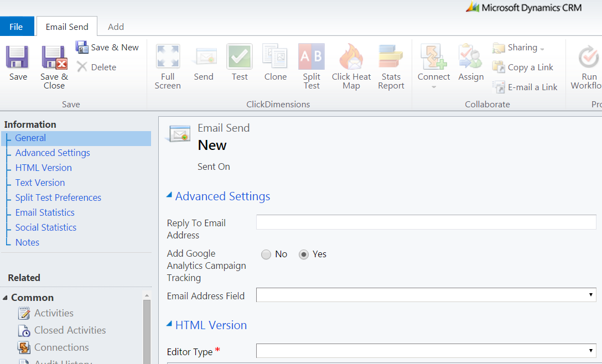Image resolution: width=602 pixels, height=364 pixels.
Task: Open the Social Statistics link
Action: pos(45,227)
